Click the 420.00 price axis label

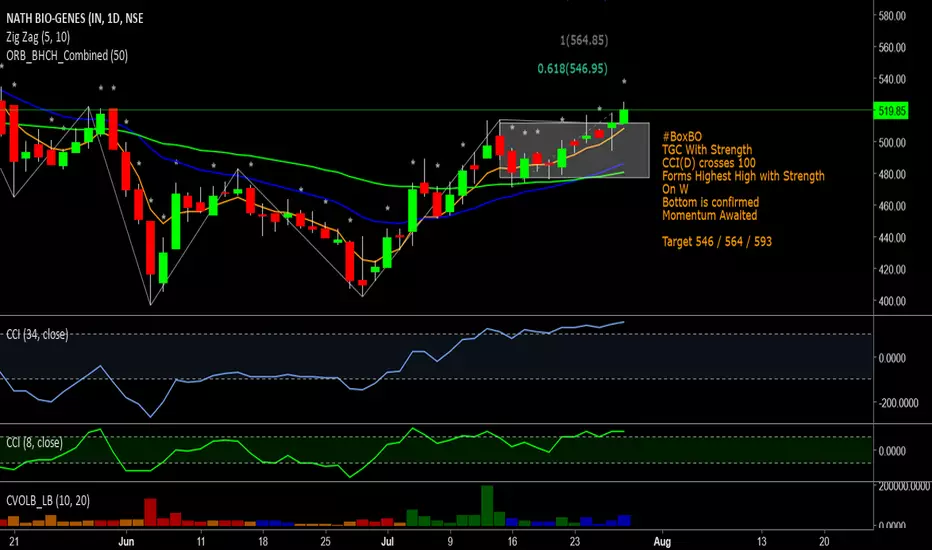click(x=892, y=269)
